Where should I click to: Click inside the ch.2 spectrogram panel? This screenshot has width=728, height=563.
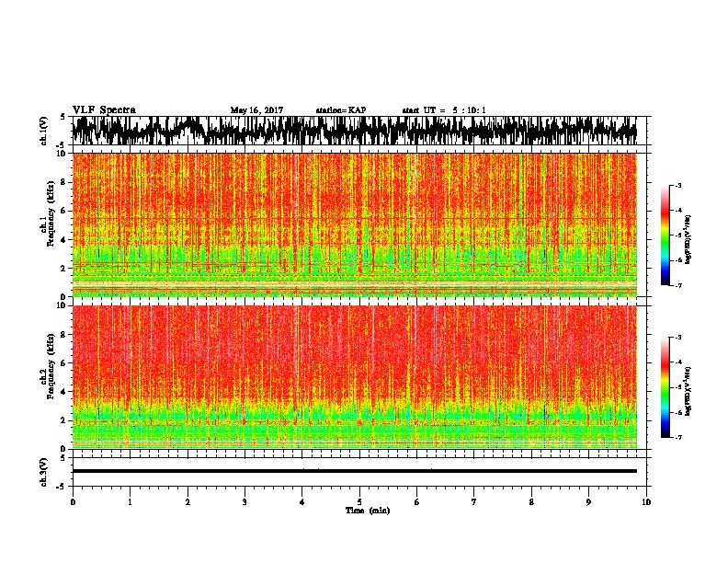point(354,377)
